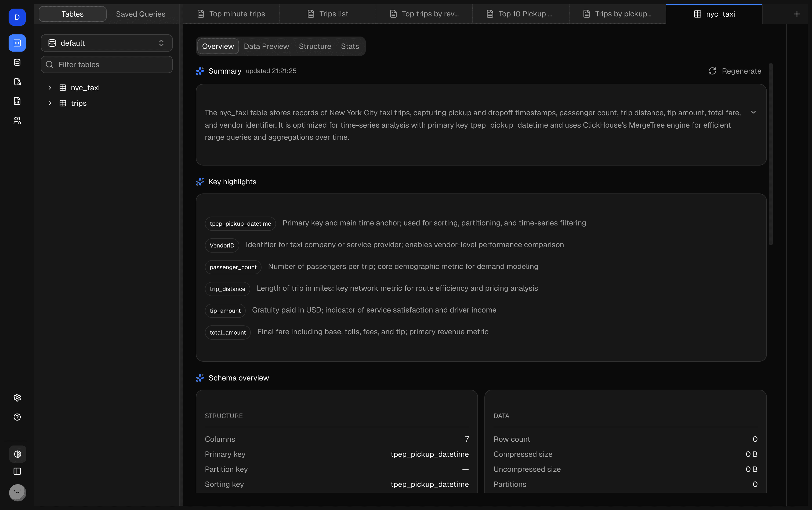Expand the trips table tree node
The image size is (812, 510).
pos(50,103)
